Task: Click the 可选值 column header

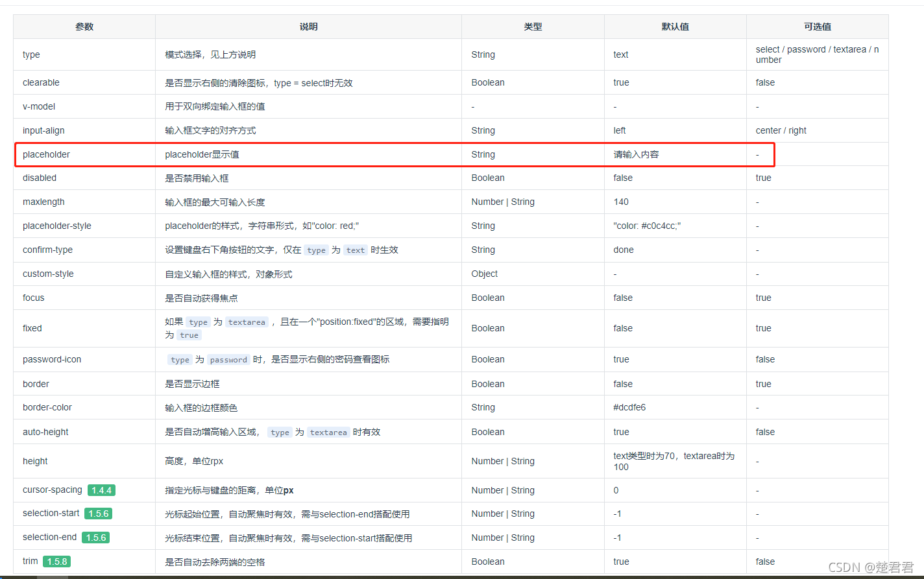Action: point(817,27)
